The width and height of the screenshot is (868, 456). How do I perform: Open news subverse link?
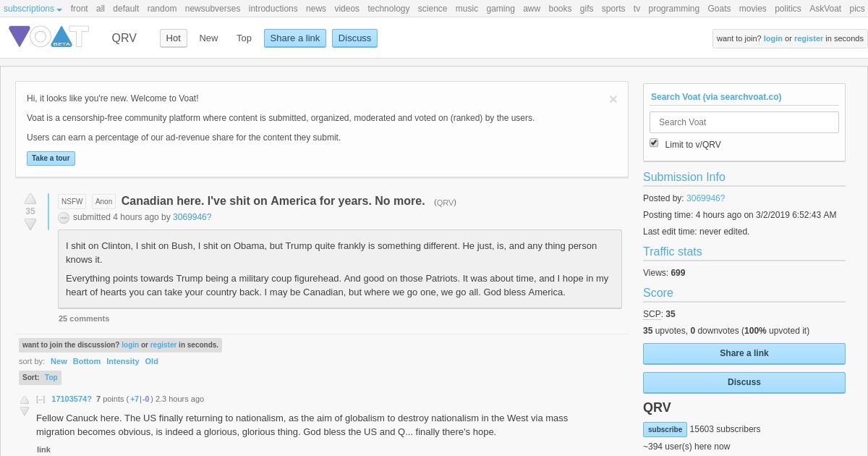coord(316,9)
